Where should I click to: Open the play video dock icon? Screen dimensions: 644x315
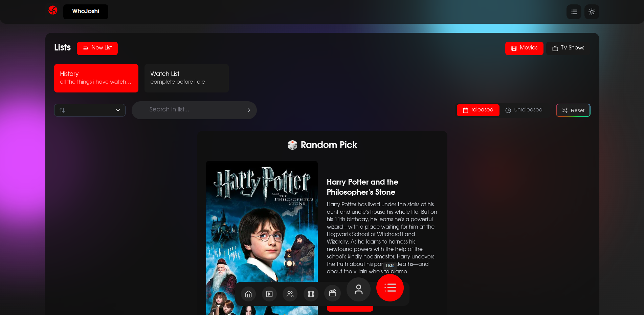pos(269,294)
